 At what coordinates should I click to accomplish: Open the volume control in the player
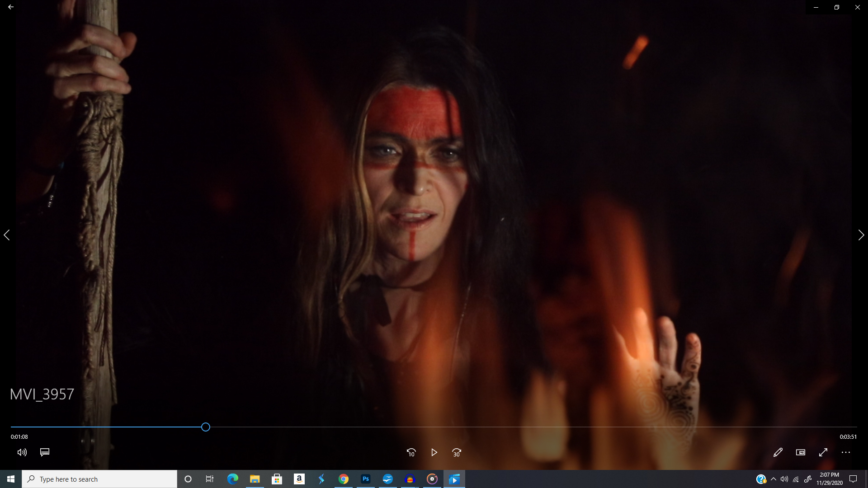pyautogui.click(x=22, y=452)
